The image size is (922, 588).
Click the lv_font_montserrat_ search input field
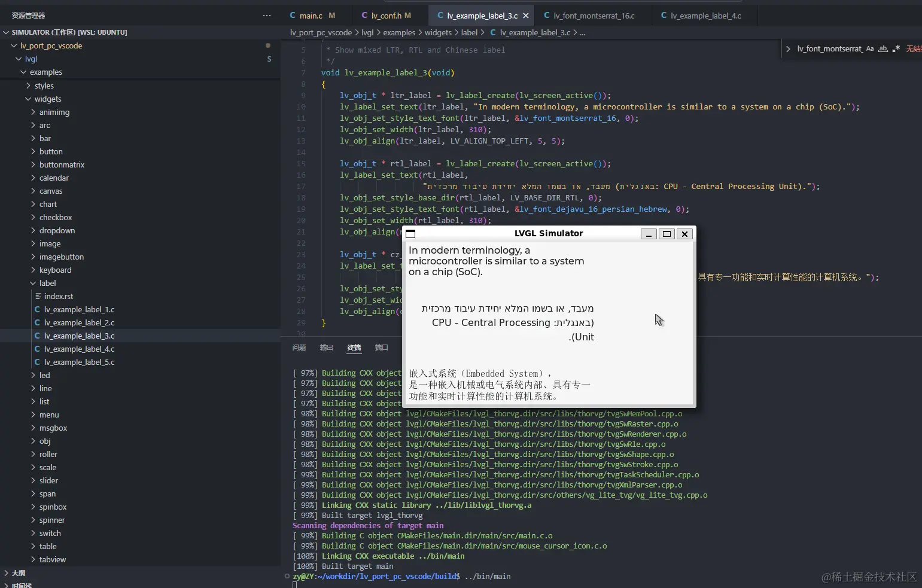(829, 49)
